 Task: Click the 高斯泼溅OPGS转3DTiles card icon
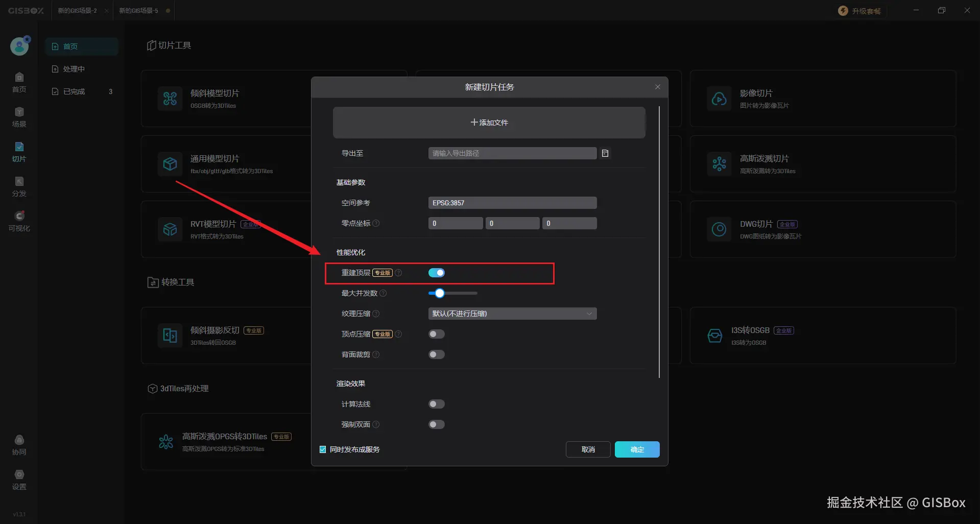coord(166,442)
